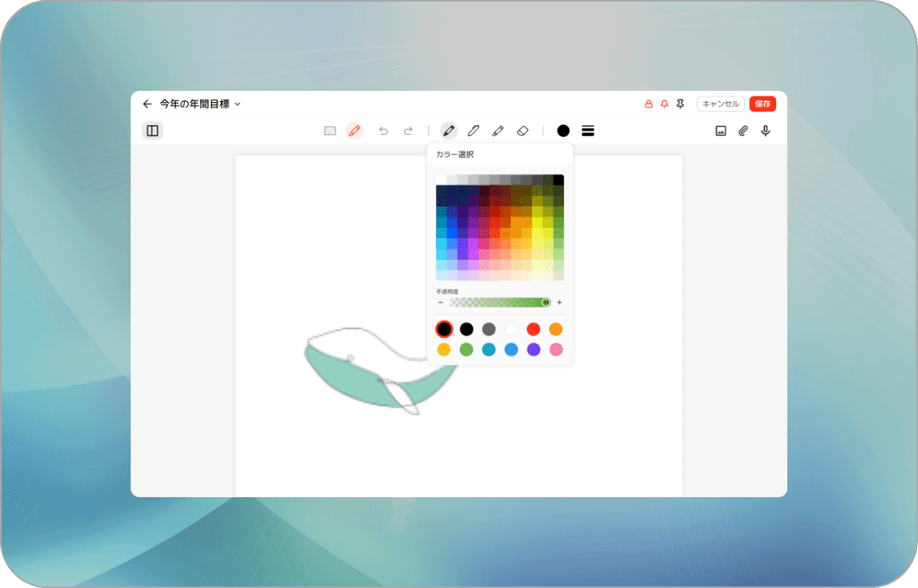Image resolution: width=918 pixels, height=588 pixels.
Task: Click the キャンセル button
Action: (720, 104)
